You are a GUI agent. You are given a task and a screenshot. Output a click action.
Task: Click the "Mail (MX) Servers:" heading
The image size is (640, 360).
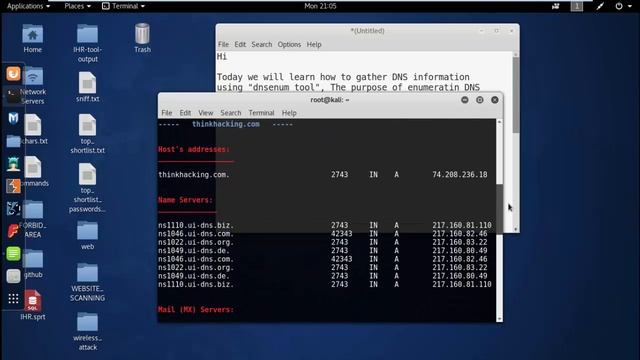(196, 309)
